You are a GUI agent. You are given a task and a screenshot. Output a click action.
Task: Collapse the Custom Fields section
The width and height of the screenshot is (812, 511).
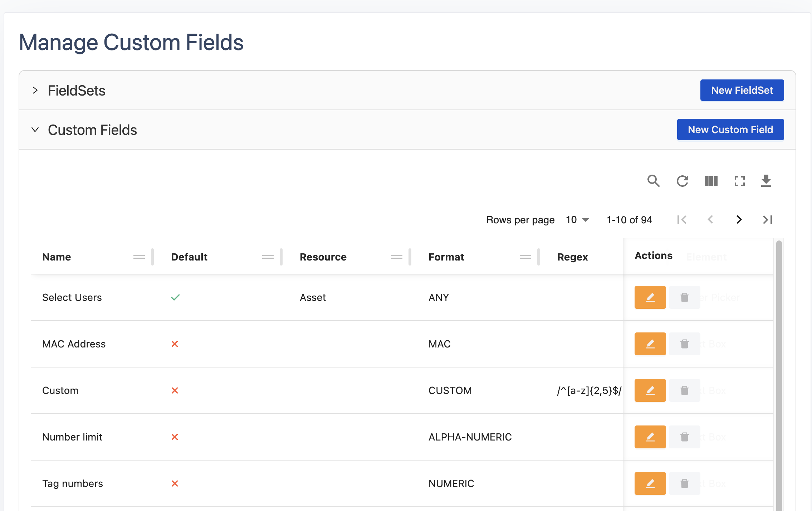click(35, 130)
